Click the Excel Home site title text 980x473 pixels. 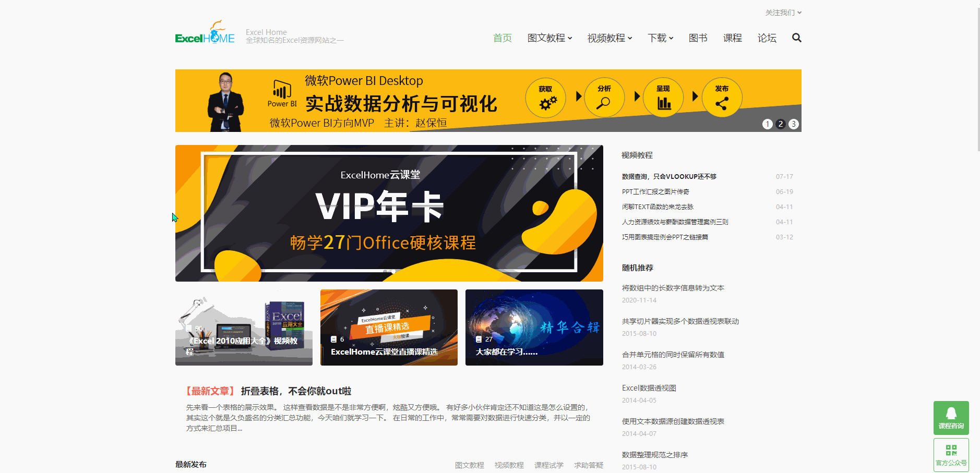(266, 32)
